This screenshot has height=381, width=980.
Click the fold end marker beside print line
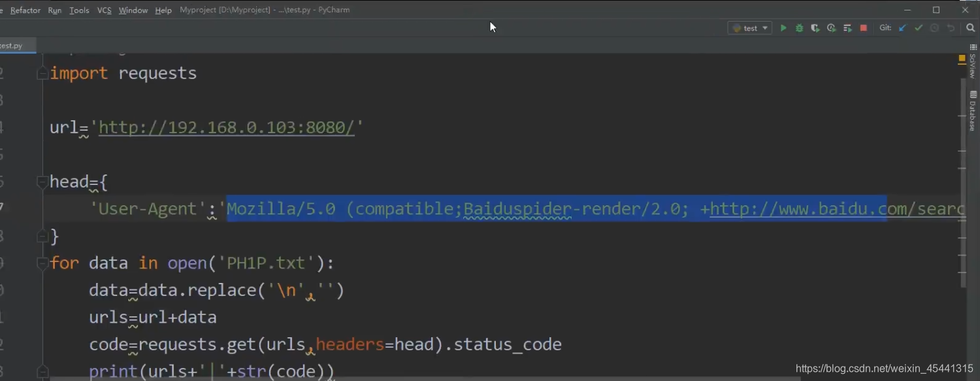point(42,371)
